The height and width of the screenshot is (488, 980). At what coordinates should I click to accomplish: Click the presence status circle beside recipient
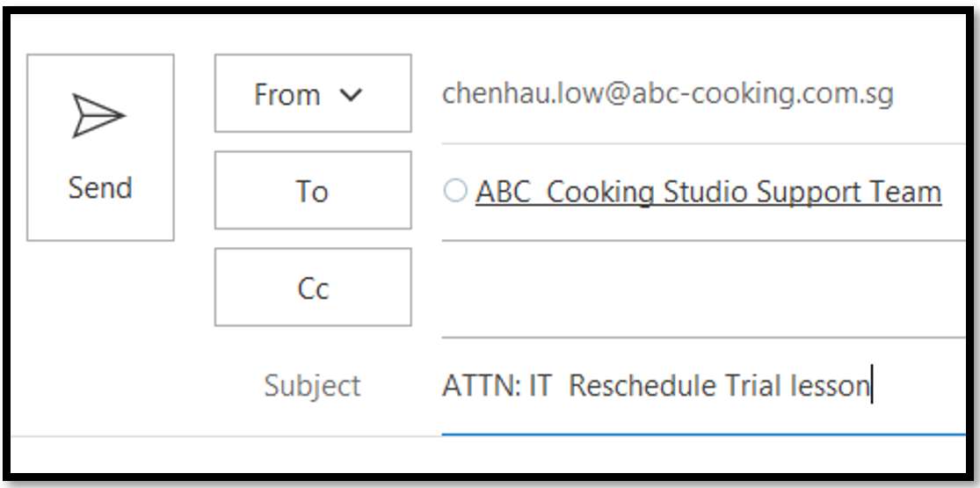(455, 191)
